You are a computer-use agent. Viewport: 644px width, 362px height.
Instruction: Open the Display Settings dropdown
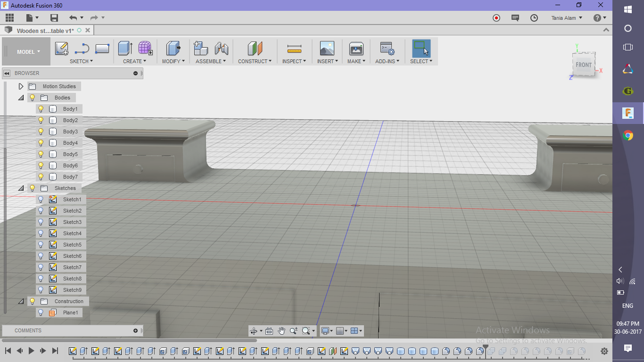click(x=326, y=331)
